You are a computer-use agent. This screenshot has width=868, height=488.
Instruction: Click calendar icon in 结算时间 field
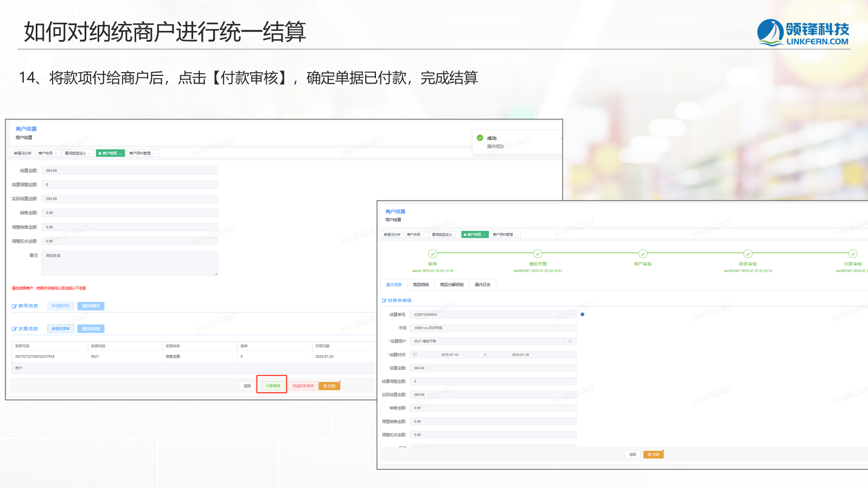tap(415, 355)
